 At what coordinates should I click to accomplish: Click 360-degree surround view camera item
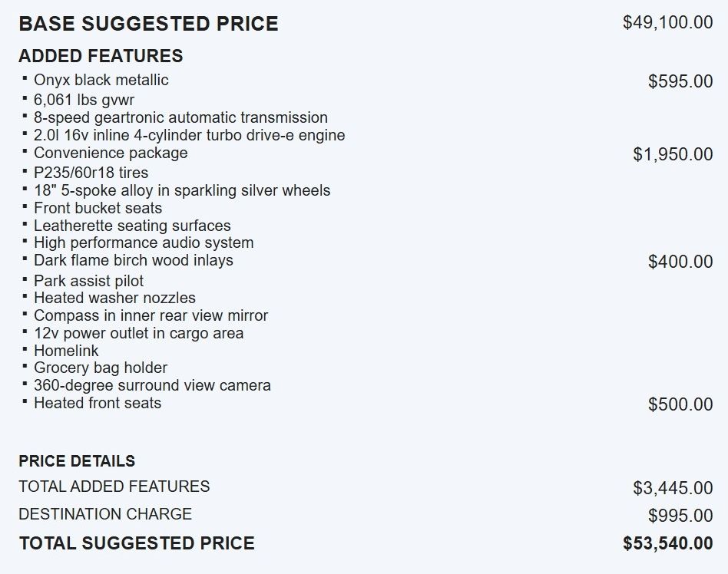[x=152, y=385]
